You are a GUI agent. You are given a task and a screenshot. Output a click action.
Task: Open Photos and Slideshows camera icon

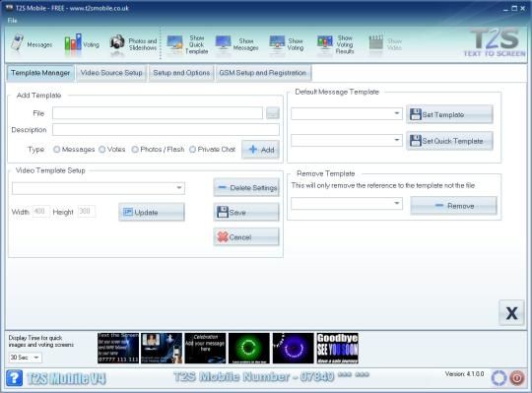pos(117,43)
